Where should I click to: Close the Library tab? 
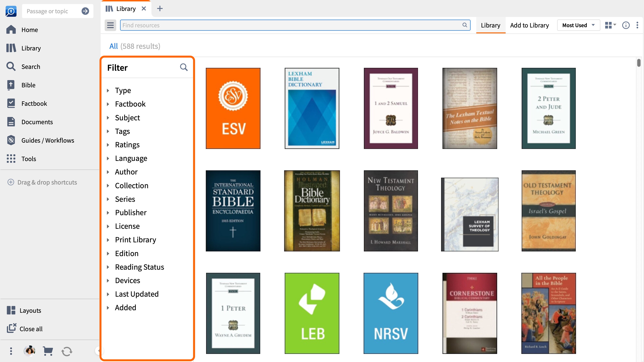144,9
